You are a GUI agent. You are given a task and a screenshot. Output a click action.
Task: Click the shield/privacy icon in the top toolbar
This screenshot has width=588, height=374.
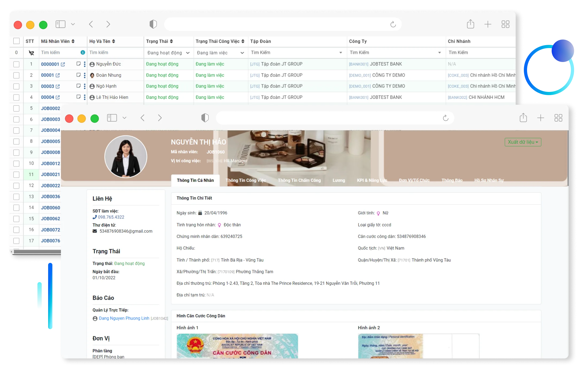(x=153, y=24)
